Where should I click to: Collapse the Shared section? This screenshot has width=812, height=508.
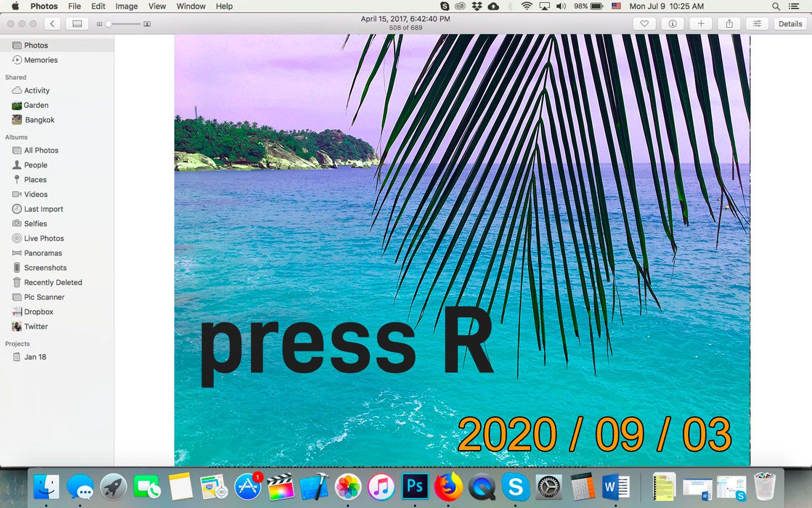[15, 77]
